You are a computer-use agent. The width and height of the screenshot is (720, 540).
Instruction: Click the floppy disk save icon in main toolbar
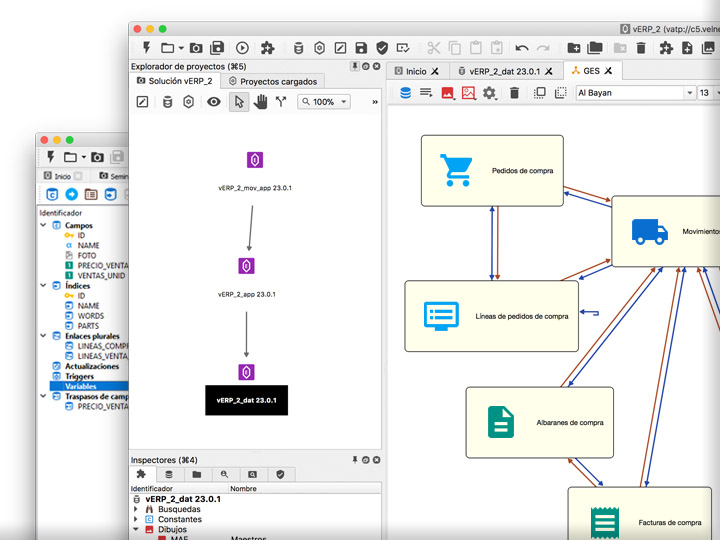pos(361,48)
